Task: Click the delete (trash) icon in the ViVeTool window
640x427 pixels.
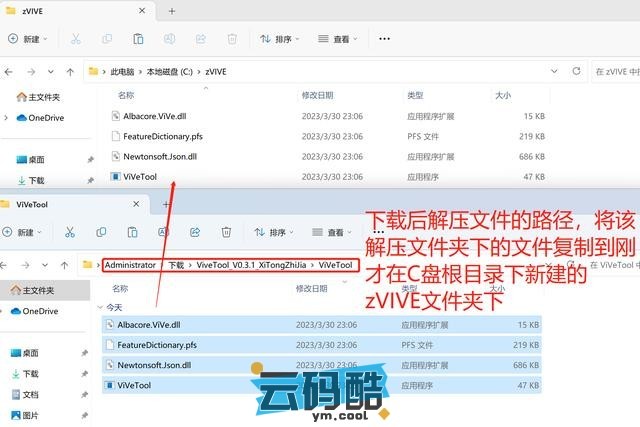Action: point(226,232)
